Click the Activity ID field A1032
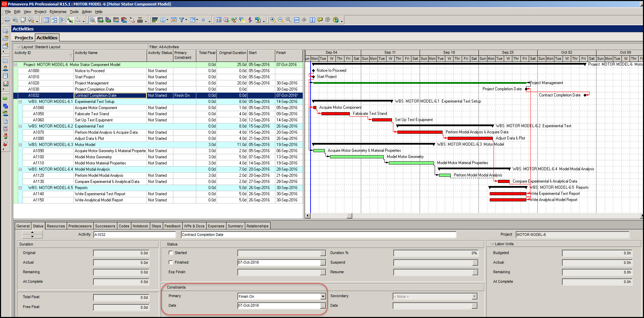The image size is (644, 318). (134, 235)
